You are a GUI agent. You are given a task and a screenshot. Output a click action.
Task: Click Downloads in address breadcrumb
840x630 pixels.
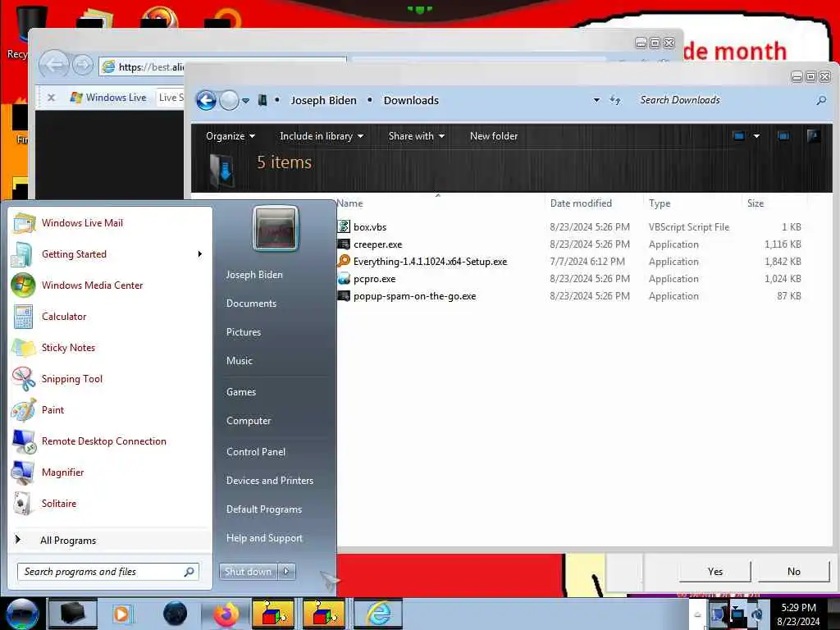(411, 101)
